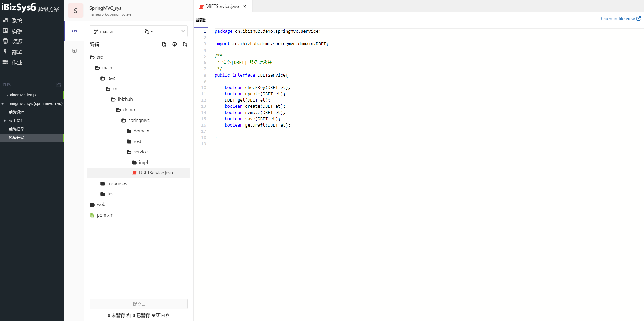Click the checkKey method declaration

pos(257,87)
